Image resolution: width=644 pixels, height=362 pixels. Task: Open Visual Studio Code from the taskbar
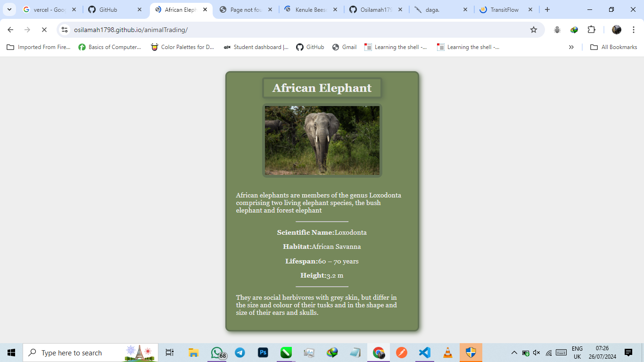pyautogui.click(x=424, y=352)
